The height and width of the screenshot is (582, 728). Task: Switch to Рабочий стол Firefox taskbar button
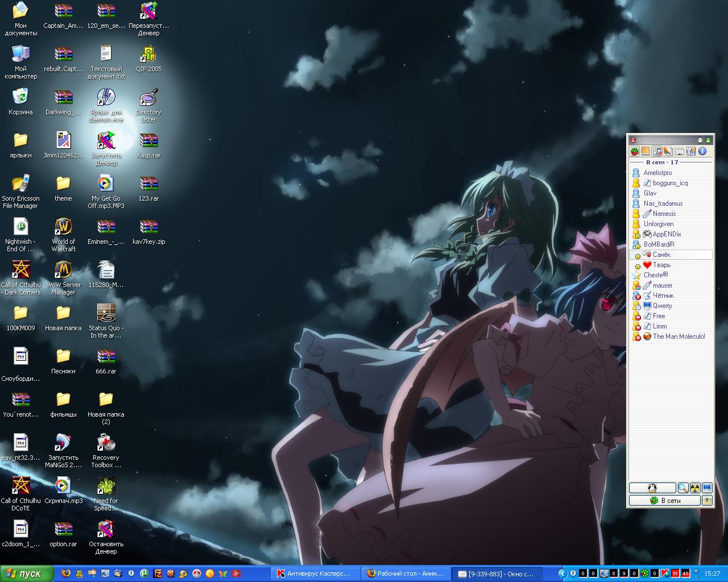coord(406,573)
